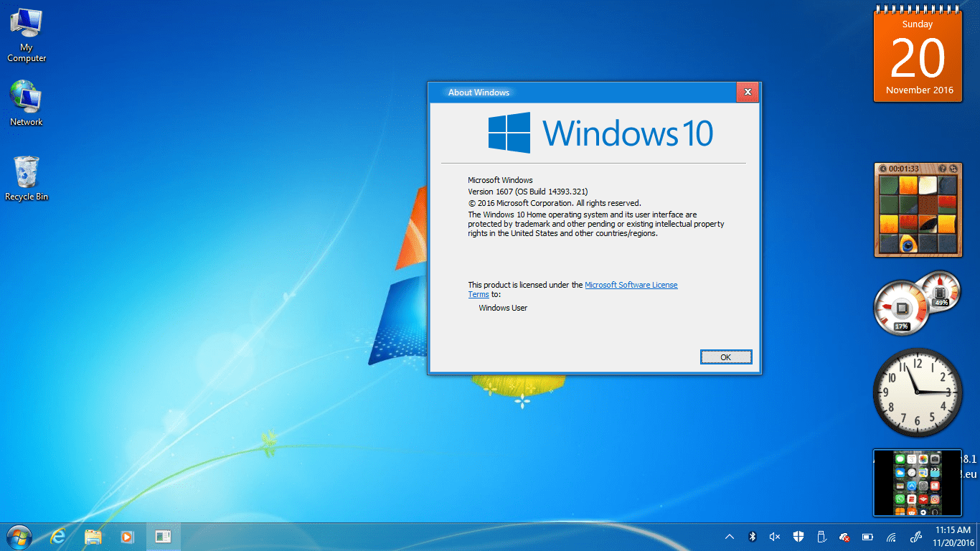980x551 pixels.
Task: Open Windows Defender shield in the tray
Action: click(x=798, y=537)
